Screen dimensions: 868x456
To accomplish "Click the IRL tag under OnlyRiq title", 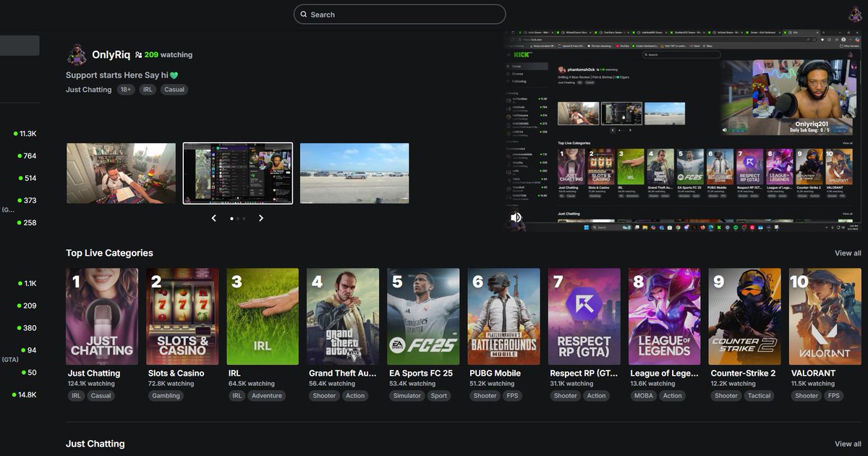I will pyautogui.click(x=148, y=90).
